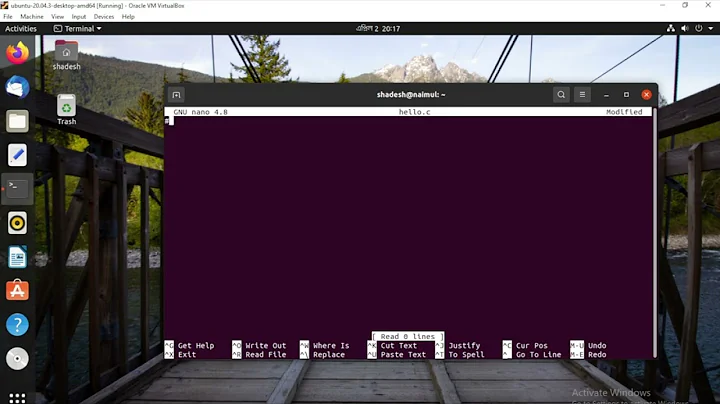Viewport: 720px width, 404px height.
Task: Click the terminal new tab icon
Action: (x=176, y=95)
